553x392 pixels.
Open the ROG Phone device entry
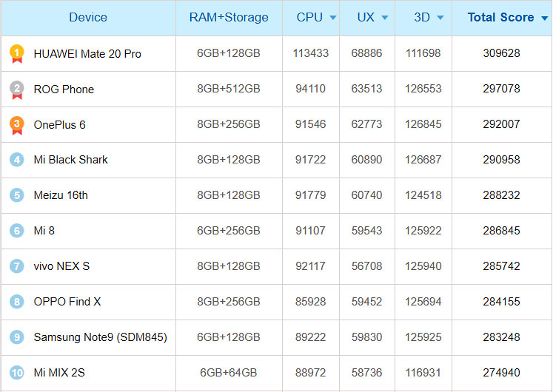[64, 89]
